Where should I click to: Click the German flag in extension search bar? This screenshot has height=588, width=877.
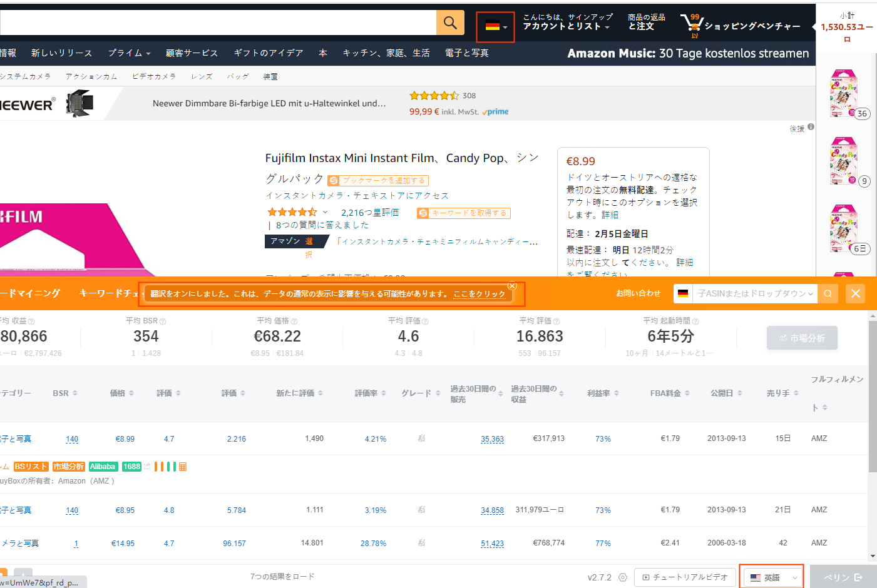pyautogui.click(x=683, y=293)
